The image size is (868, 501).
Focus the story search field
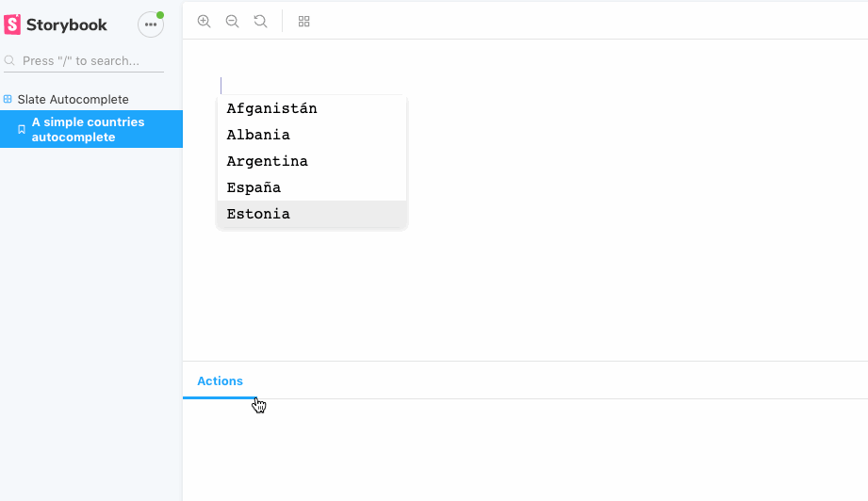(x=90, y=60)
